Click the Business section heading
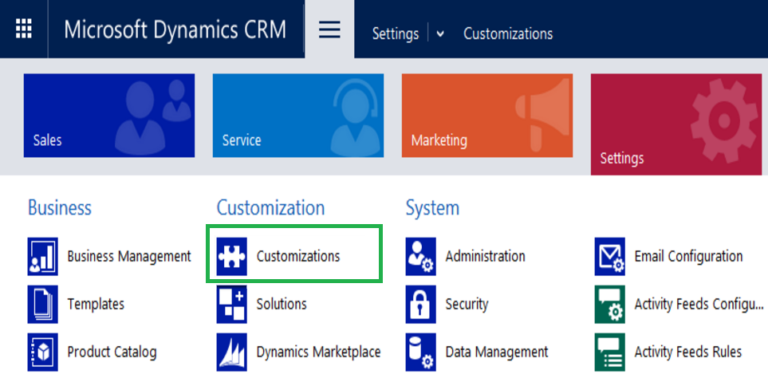 click(60, 208)
